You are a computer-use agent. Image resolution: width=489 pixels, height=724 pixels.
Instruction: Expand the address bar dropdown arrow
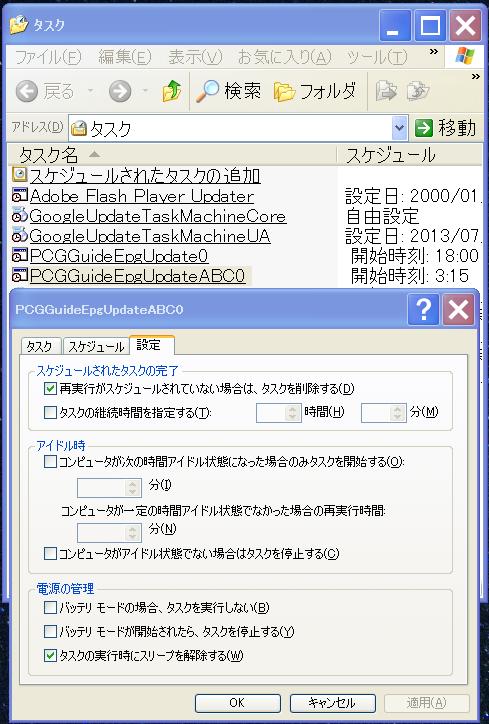(399, 128)
